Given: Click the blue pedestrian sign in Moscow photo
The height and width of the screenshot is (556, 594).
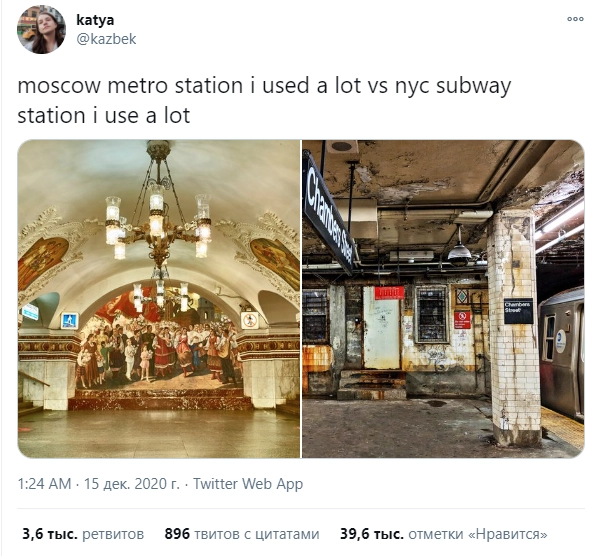Looking at the screenshot, I should click(x=70, y=320).
